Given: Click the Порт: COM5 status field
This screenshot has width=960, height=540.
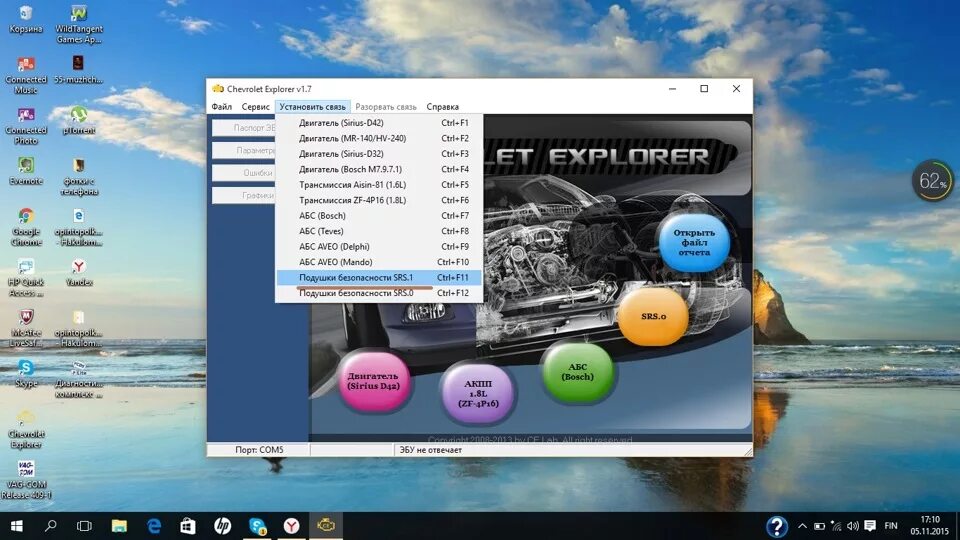Looking at the screenshot, I should [x=259, y=450].
